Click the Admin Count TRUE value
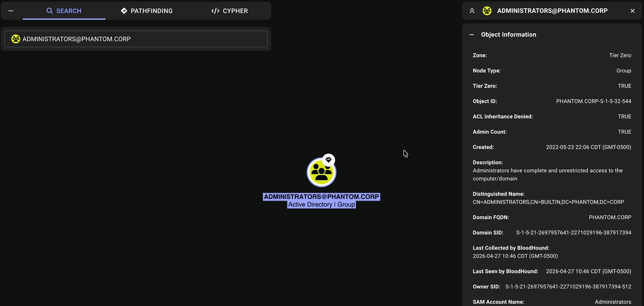The image size is (644, 306). point(625,132)
